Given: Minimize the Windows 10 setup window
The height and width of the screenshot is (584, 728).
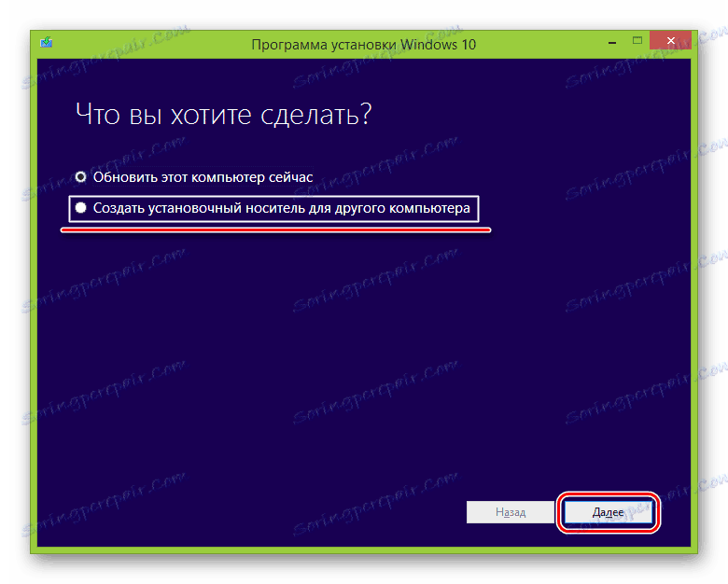Looking at the screenshot, I should coord(612,42).
